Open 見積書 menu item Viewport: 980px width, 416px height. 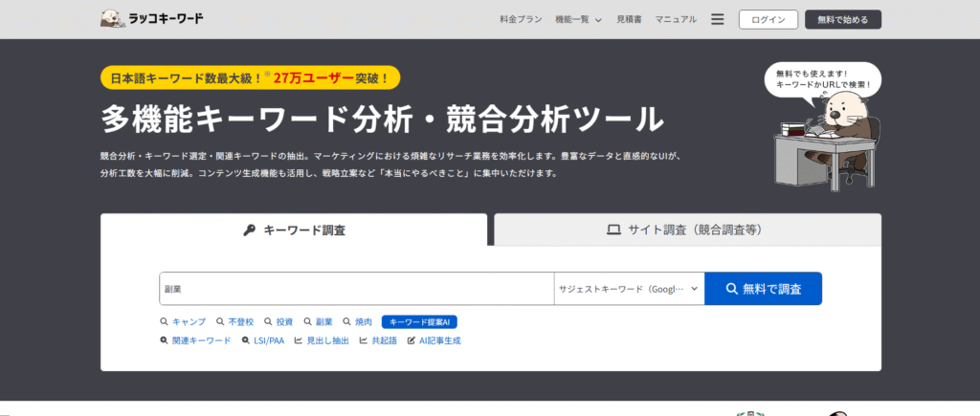tap(629, 19)
